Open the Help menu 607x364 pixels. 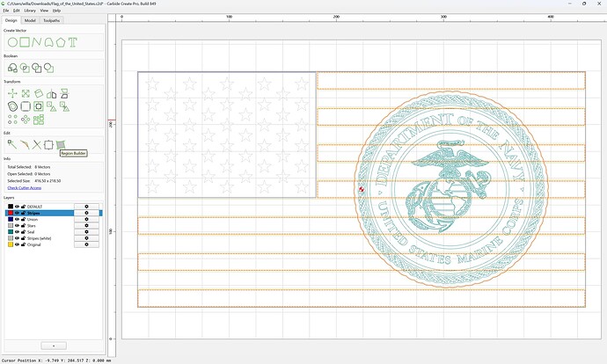click(56, 11)
